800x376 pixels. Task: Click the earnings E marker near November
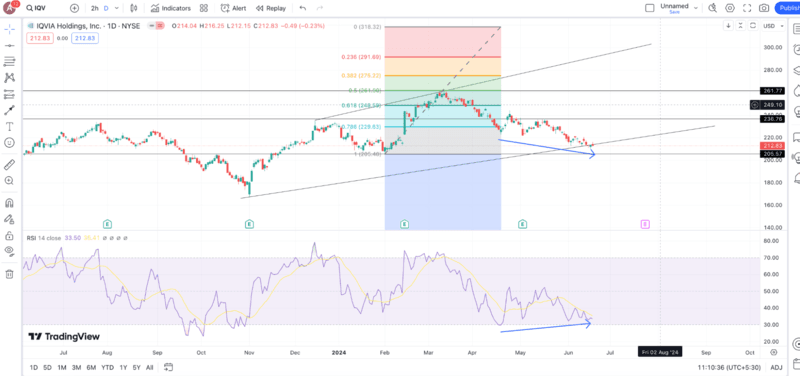click(249, 223)
